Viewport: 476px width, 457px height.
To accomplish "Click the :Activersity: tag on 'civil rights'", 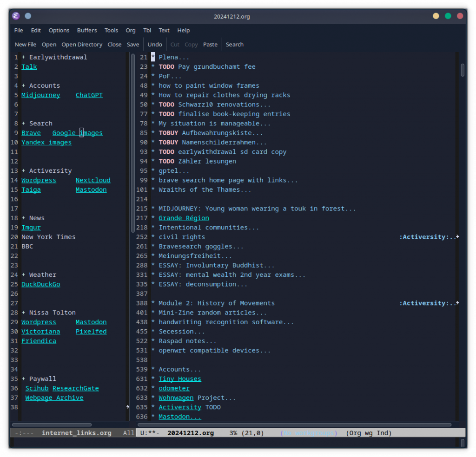I will pyautogui.click(x=424, y=237).
